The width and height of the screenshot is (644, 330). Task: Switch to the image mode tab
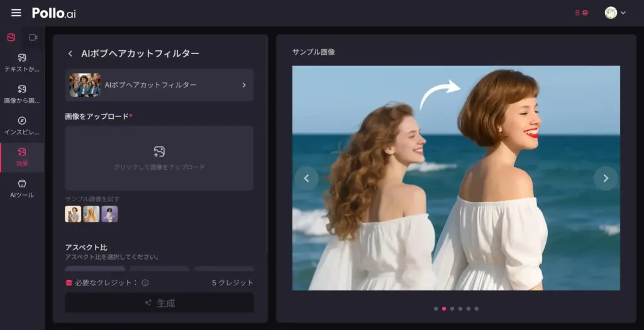point(11,37)
